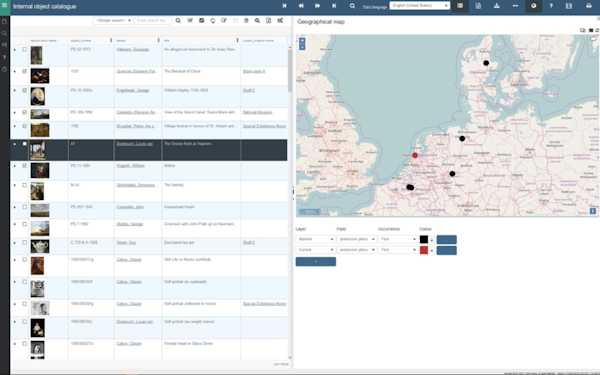Open the Ghirlandaio, Domenico creator link
The image size is (600, 375).
click(x=137, y=185)
